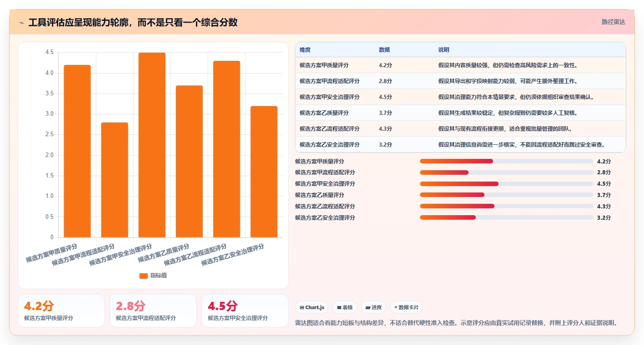Click the 3.2分 cell in the table
The height and width of the screenshot is (345, 644).
(385, 145)
